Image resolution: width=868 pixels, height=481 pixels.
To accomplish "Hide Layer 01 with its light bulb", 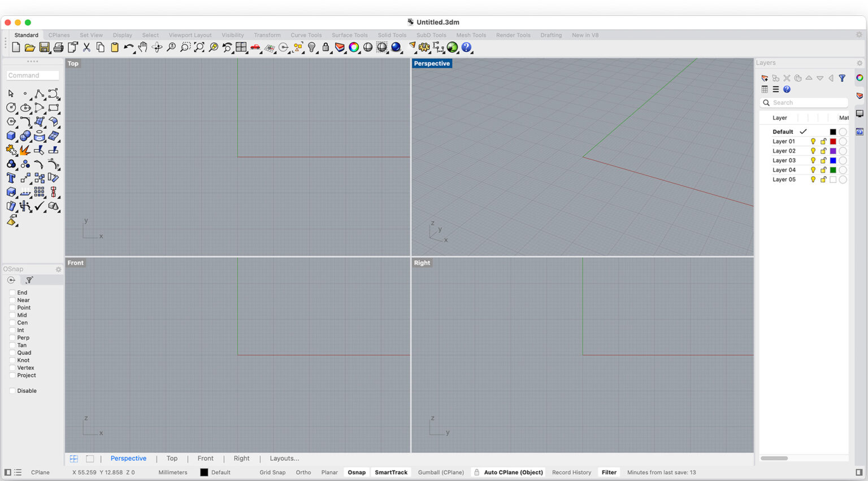I will (813, 141).
